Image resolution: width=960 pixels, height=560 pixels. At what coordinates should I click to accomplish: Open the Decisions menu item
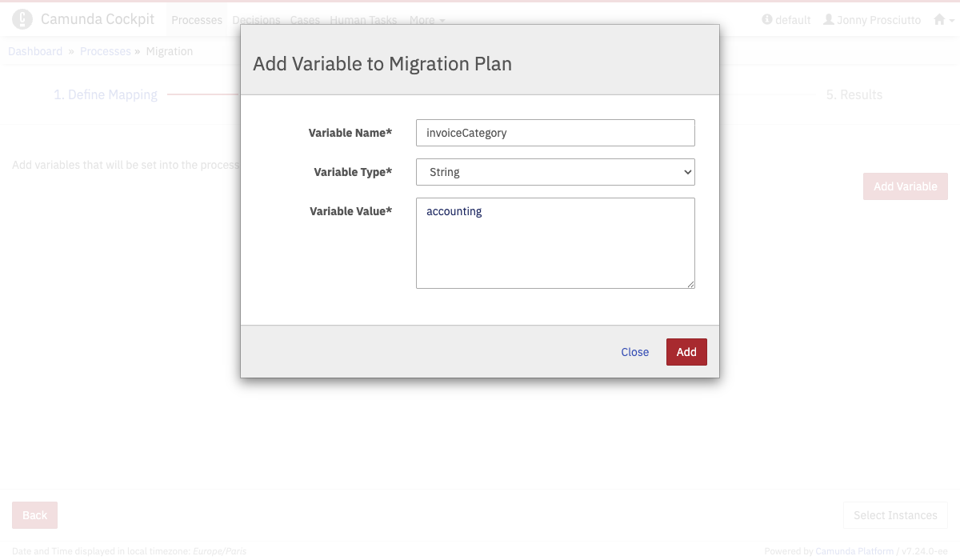256,20
